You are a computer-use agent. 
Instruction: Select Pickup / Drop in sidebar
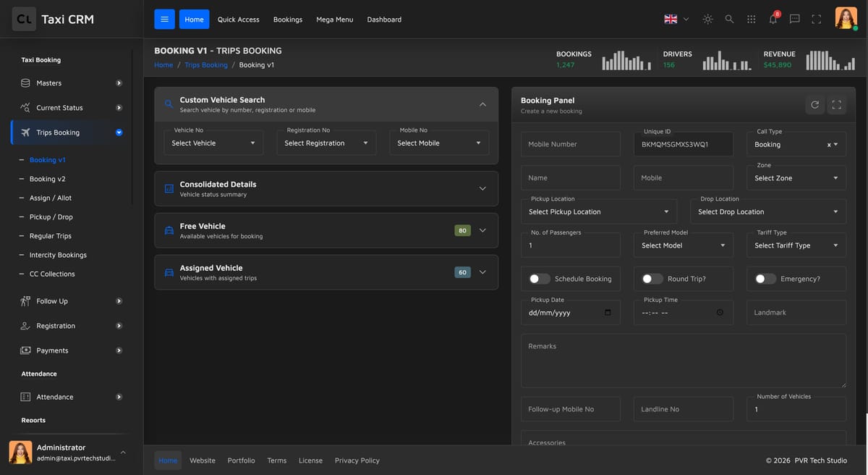pos(51,217)
